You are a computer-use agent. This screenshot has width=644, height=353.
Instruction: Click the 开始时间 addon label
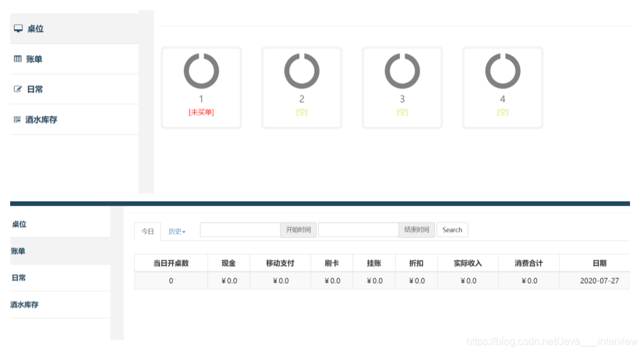[298, 229]
